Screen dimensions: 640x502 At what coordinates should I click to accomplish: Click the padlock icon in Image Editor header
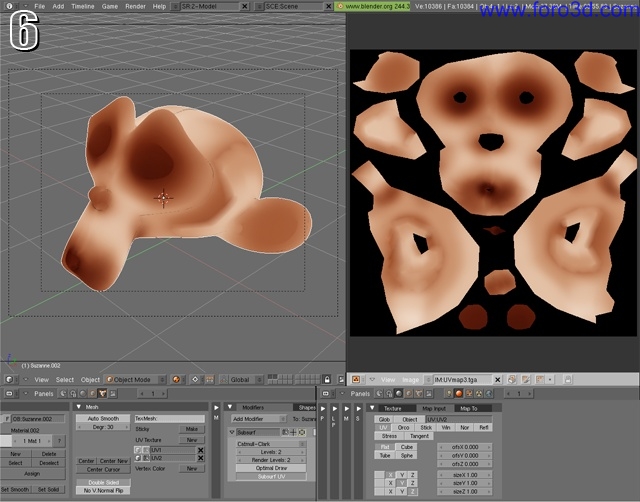click(x=567, y=380)
